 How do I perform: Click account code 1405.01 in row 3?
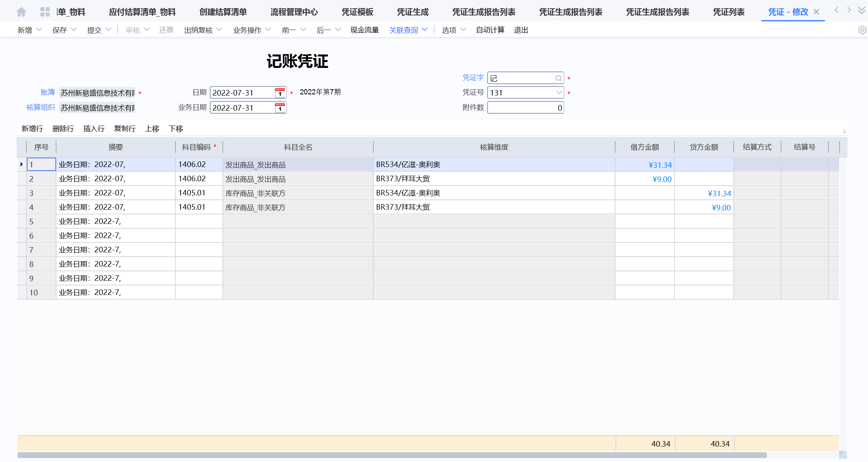[x=192, y=193]
